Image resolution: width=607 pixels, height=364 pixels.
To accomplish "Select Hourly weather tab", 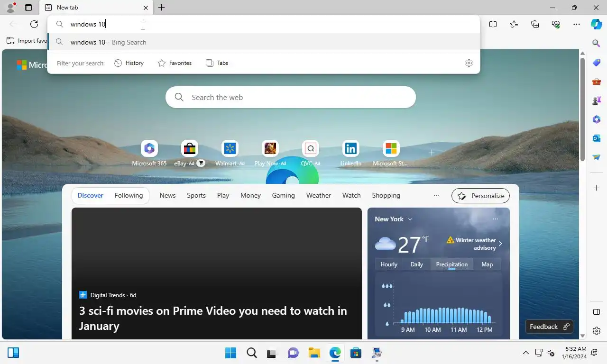I will (x=389, y=264).
